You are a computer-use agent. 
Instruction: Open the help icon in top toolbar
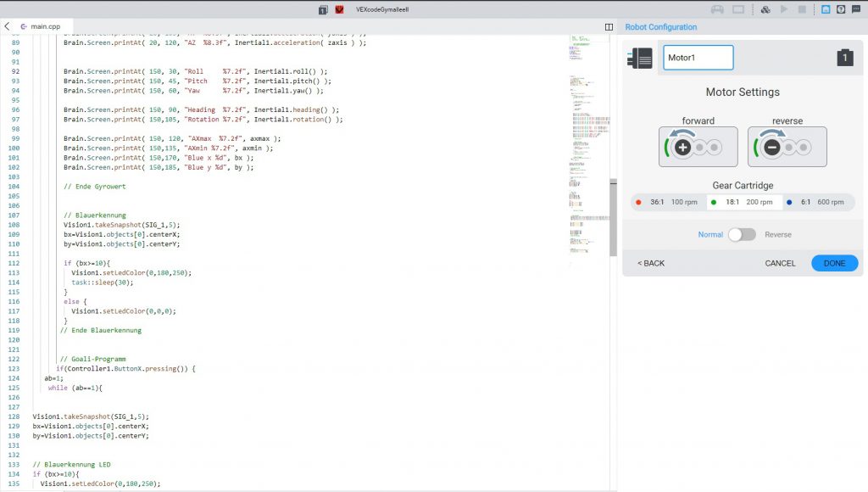841,9
